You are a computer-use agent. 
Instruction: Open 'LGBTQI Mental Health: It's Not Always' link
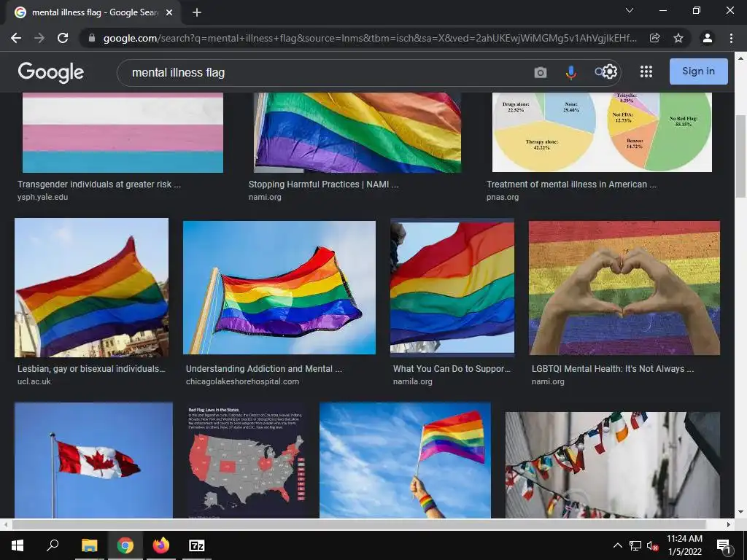coord(613,368)
